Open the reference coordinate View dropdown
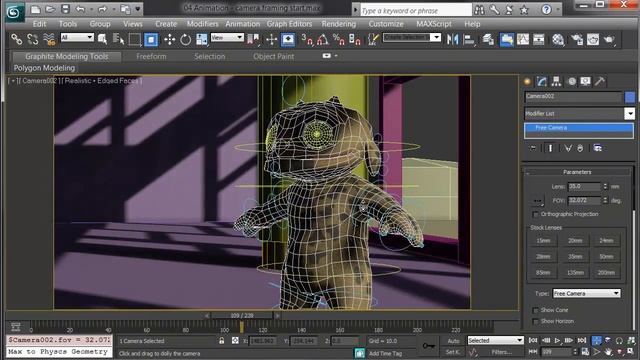The height and width of the screenshot is (360, 640). (x=227, y=38)
